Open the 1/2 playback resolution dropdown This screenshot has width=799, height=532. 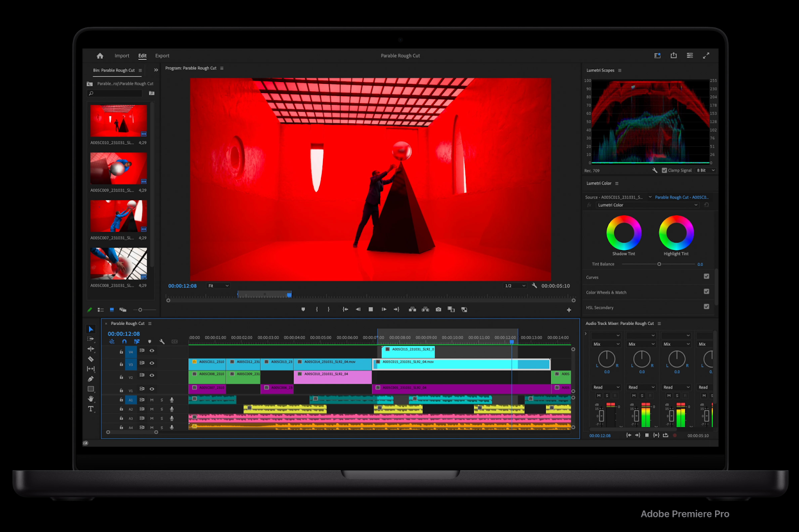pos(515,286)
